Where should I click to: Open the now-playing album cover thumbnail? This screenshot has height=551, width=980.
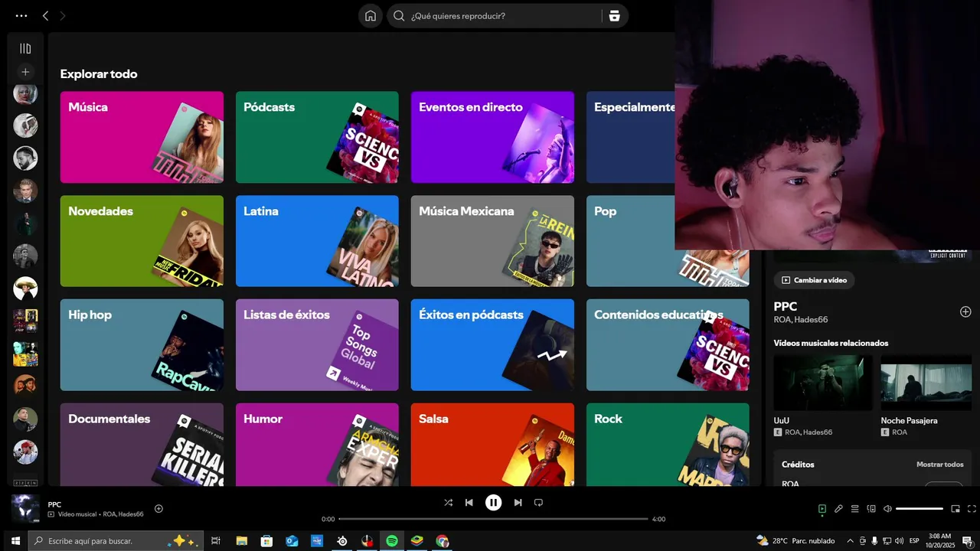[x=25, y=509]
